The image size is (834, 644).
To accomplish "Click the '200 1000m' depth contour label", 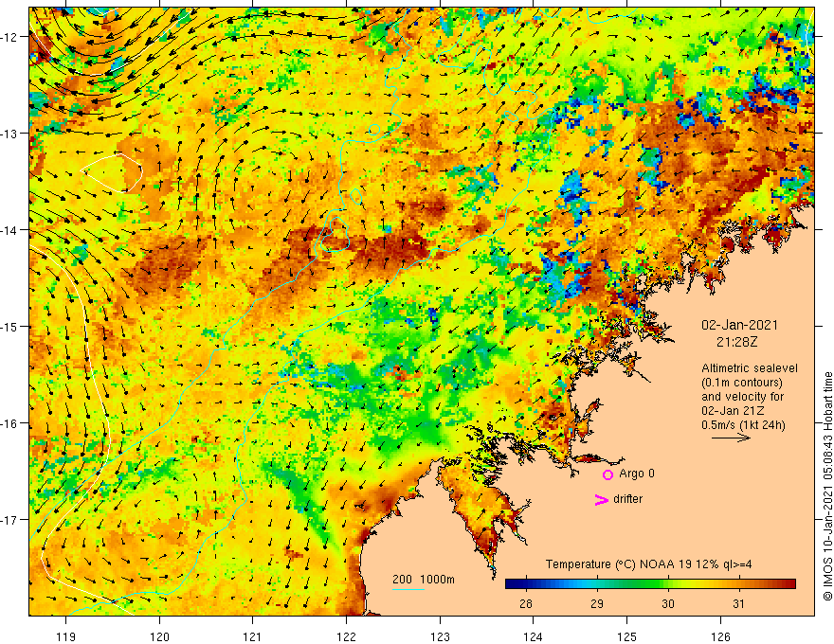I will (x=424, y=580).
